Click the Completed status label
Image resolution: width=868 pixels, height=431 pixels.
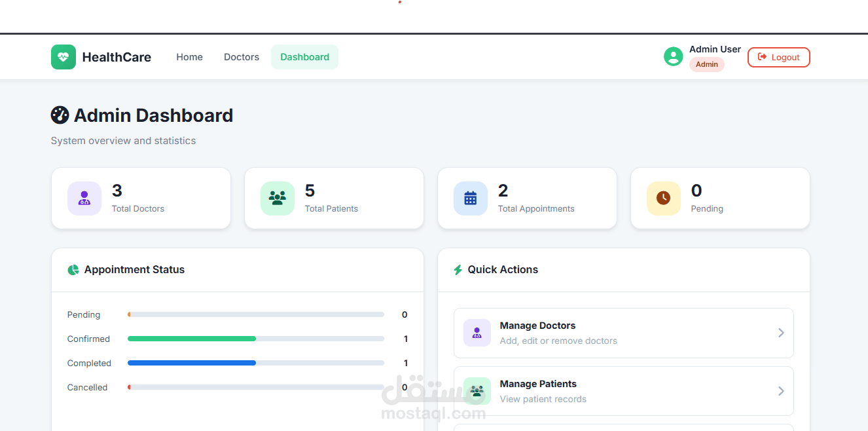[x=89, y=364]
